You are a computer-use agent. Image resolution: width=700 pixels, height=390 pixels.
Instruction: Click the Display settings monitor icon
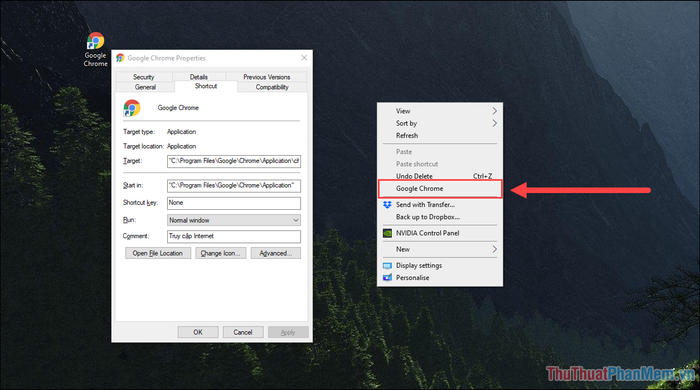[x=387, y=266]
